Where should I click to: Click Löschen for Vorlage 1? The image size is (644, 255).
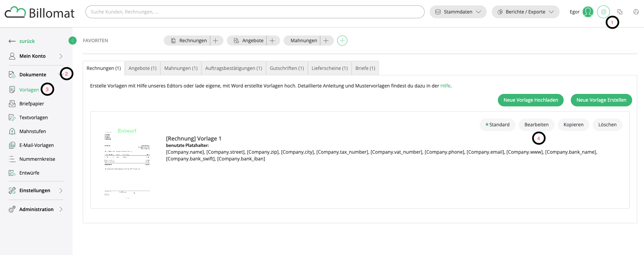tap(608, 125)
